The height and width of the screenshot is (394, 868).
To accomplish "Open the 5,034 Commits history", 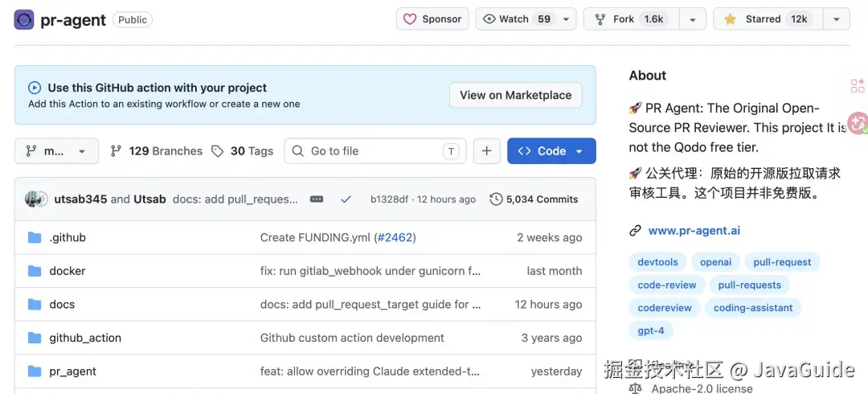I will (534, 199).
